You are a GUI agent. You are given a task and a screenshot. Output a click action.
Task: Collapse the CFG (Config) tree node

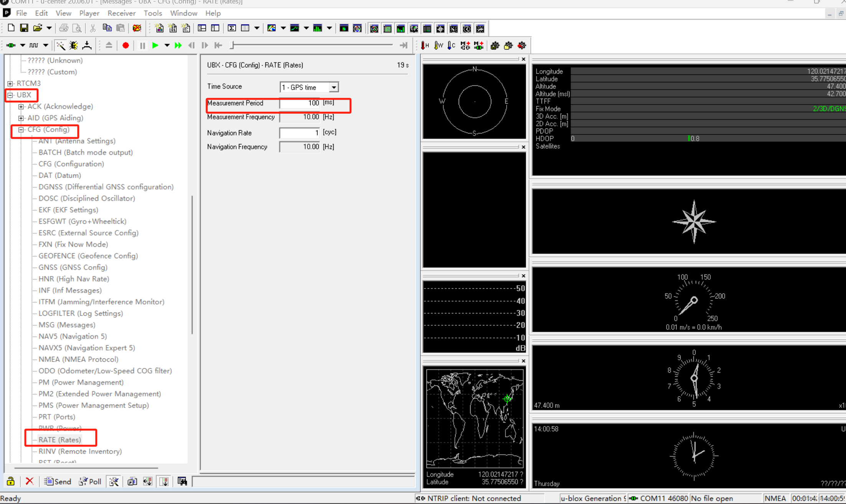[21, 130]
